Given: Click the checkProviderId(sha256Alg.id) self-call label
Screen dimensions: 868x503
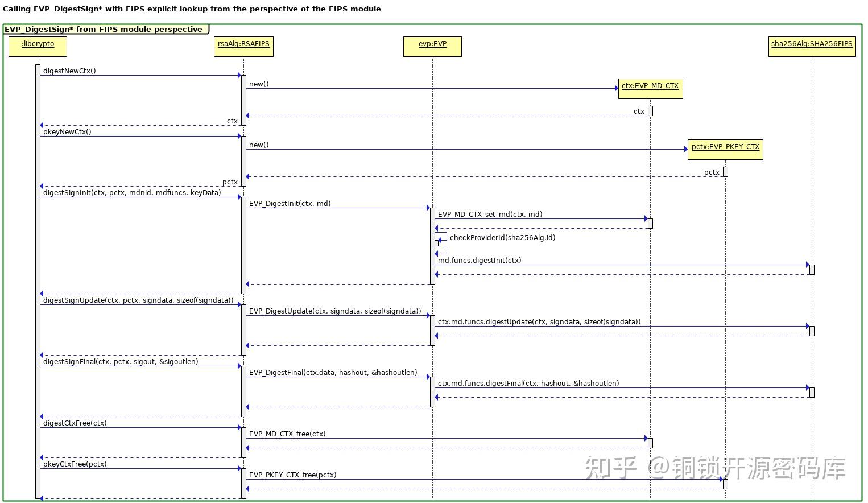Looking at the screenshot, I should coord(503,237).
